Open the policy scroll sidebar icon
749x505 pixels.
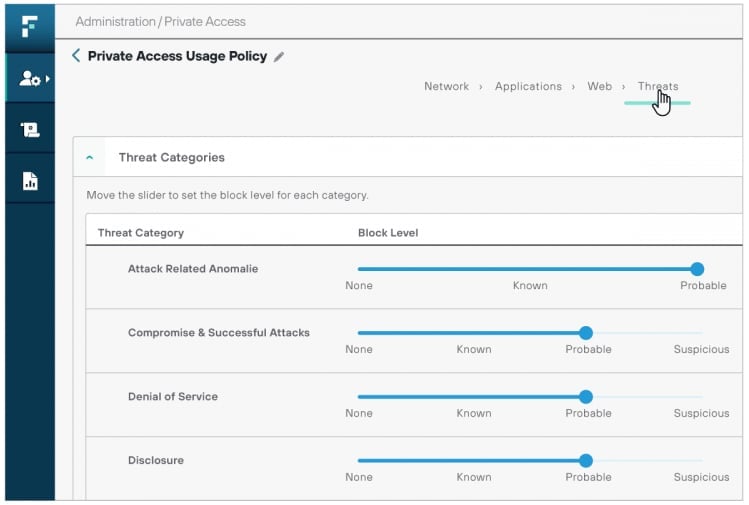(x=30, y=129)
